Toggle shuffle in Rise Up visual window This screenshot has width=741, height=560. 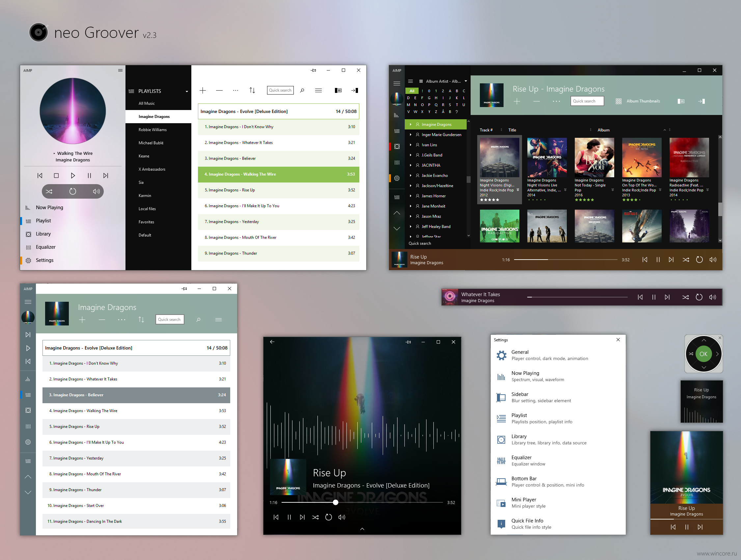point(315,518)
